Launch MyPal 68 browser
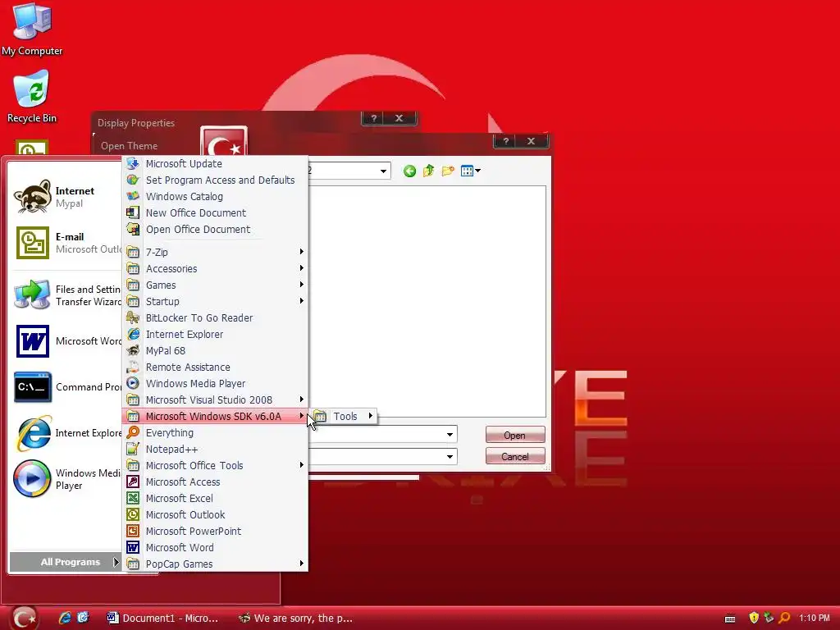 216,351
